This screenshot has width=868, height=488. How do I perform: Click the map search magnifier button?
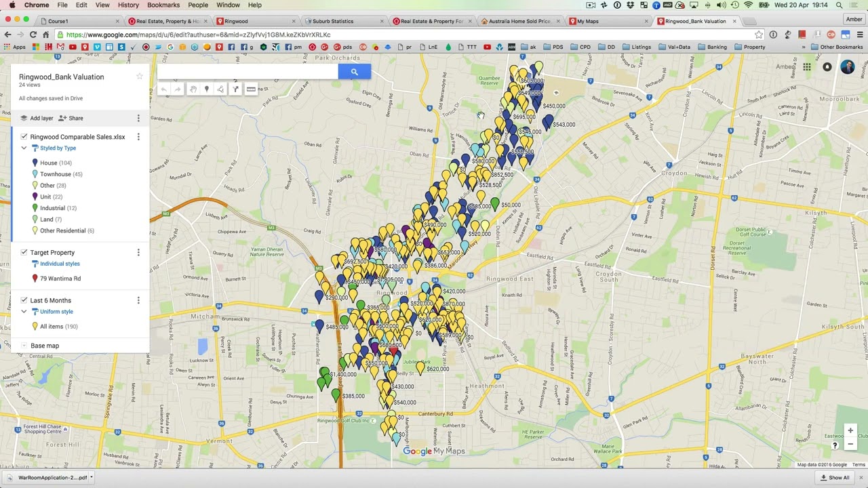pos(354,71)
